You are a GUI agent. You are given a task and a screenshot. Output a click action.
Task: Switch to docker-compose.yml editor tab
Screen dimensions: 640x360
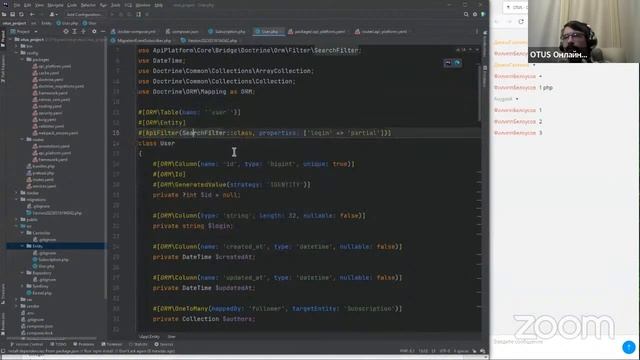tap(134, 31)
